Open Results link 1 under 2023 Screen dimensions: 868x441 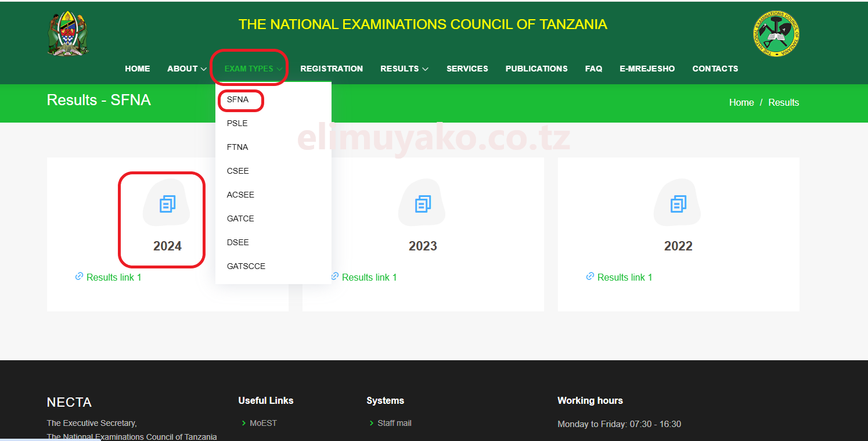pyautogui.click(x=369, y=277)
